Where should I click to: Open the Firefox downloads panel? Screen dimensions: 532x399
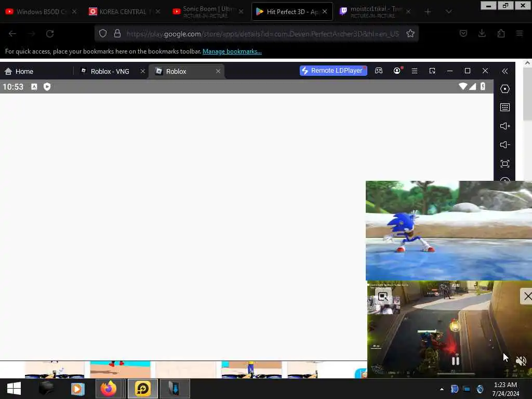(x=482, y=33)
